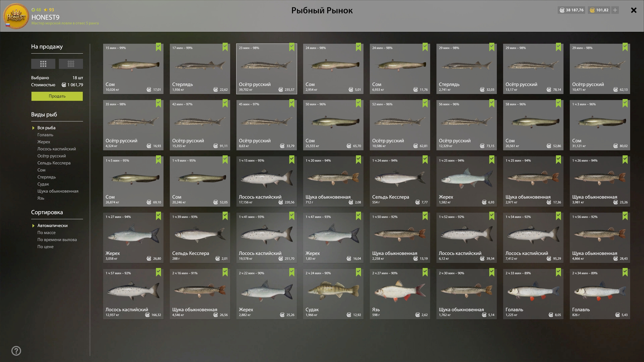Click the Продать button
644x362 pixels.
(57, 96)
